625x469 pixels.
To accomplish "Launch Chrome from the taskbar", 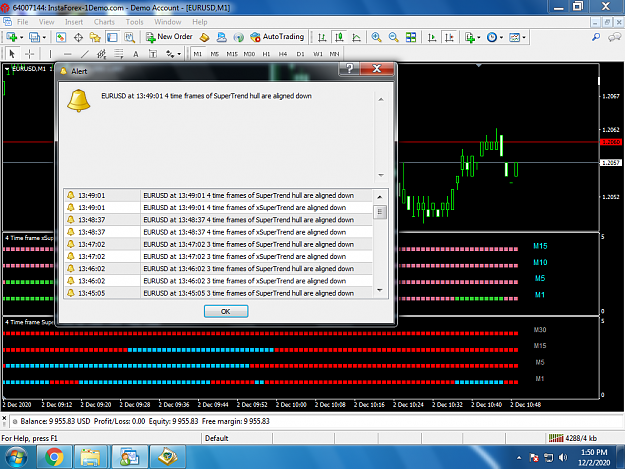I will (x=54, y=457).
